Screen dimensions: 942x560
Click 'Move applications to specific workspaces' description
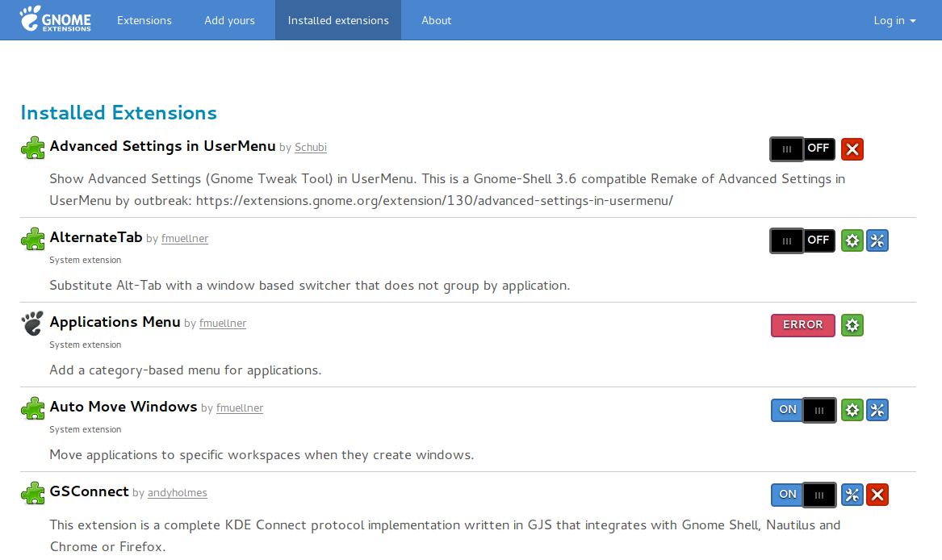262,455
